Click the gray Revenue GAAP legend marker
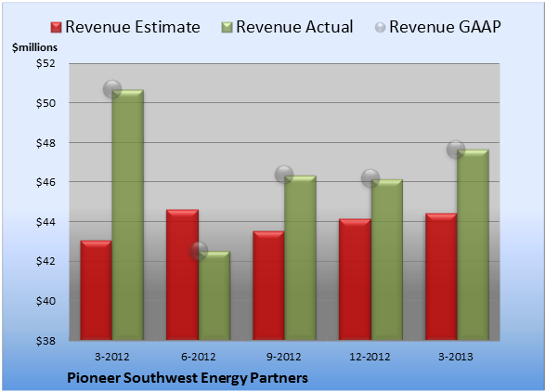This screenshot has height=392, width=546. [381, 28]
